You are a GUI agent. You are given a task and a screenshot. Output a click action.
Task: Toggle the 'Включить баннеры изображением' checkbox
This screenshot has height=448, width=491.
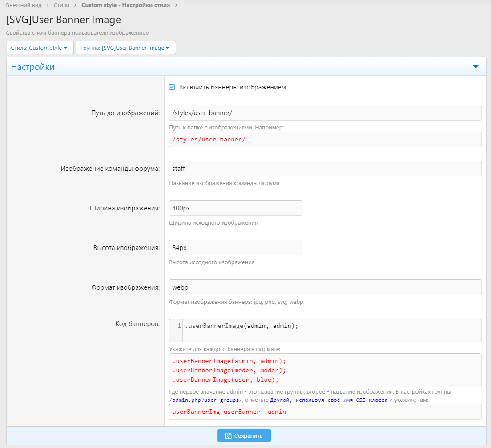tap(172, 87)
